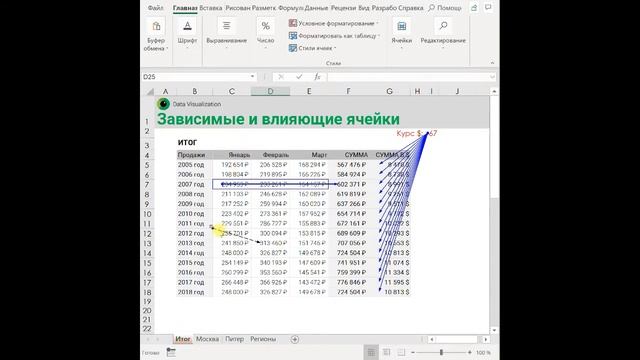640x360 pixels.
Task: Click zoom out minus button
Action: click(413, 352)
